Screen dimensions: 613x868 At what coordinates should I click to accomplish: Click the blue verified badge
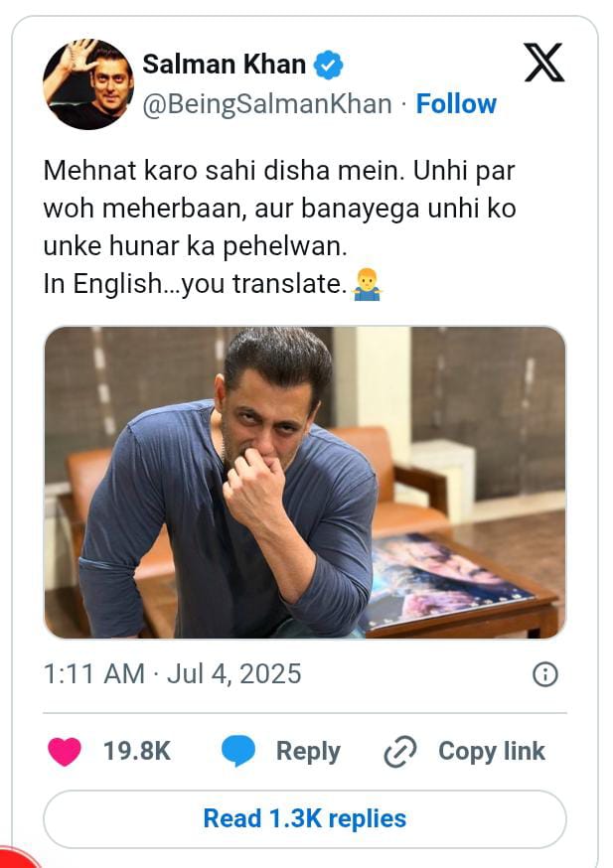pos(329,65)
